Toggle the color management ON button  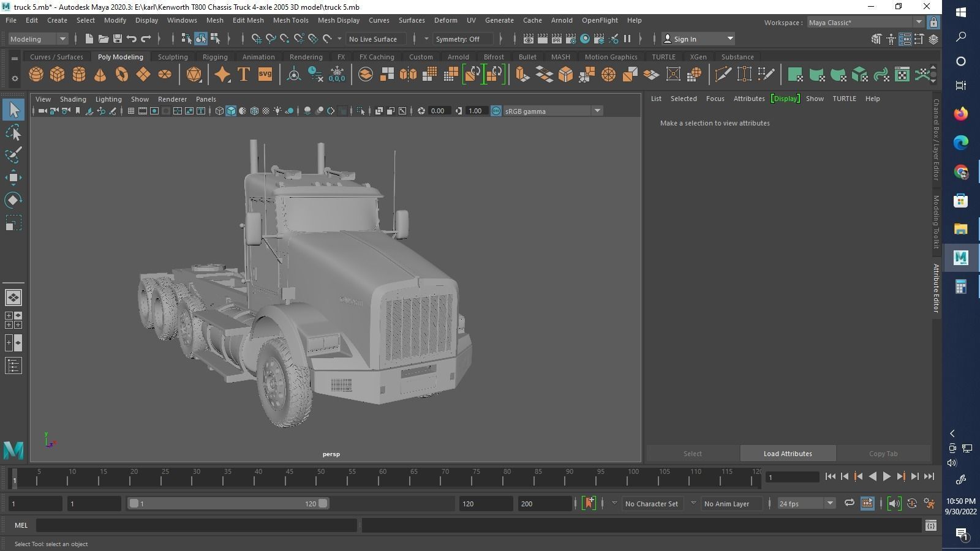496,111
